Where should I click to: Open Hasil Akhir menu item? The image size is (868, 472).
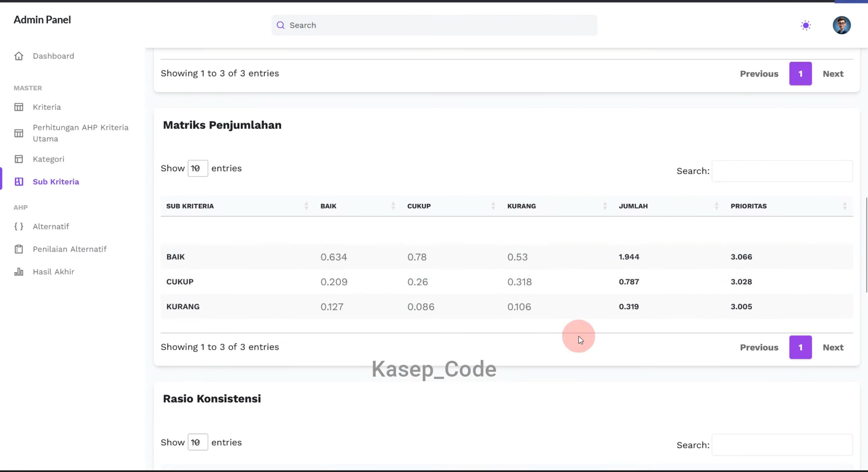[x=54, y=272]
